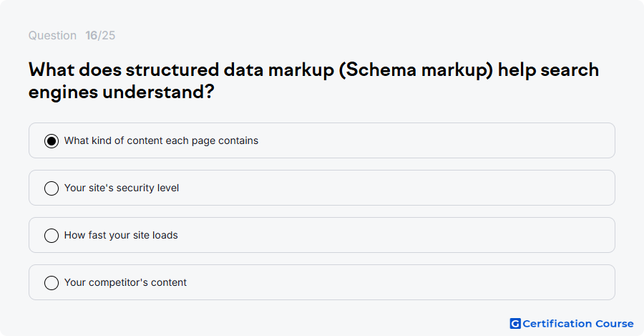Click the question counter 16/25

point(100,35)
